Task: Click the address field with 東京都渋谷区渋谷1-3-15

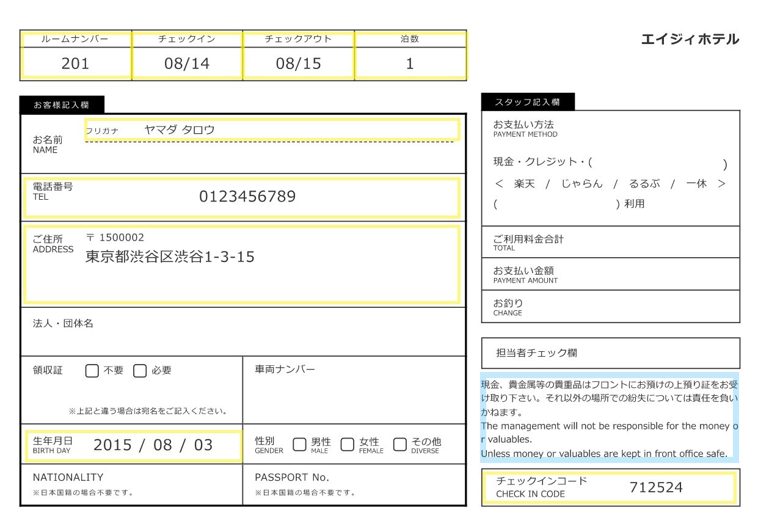Action: pos(242,264)
